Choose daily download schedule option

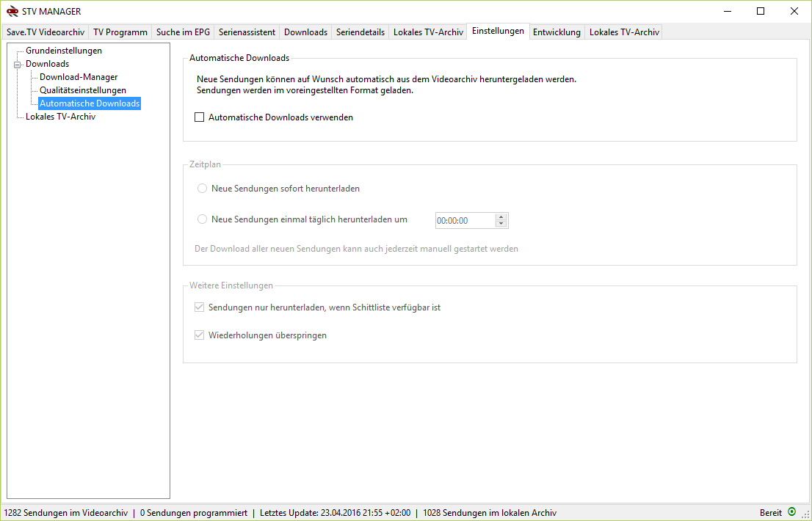[x=202, y=219]
